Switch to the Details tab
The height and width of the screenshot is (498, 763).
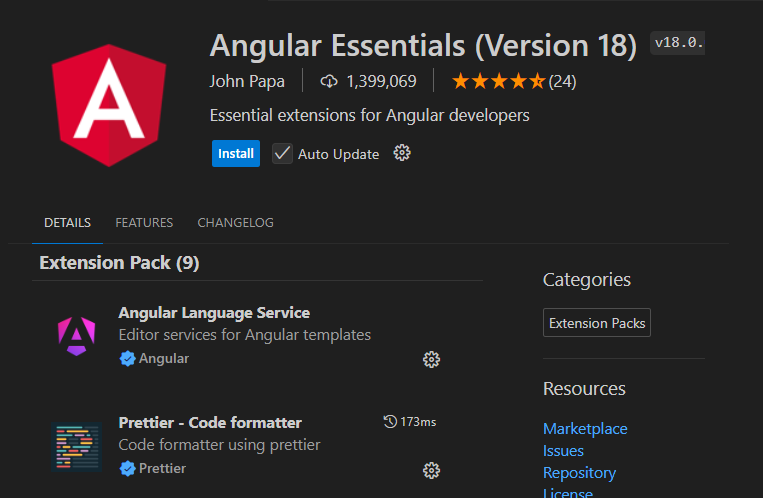[x=67, y=223]
